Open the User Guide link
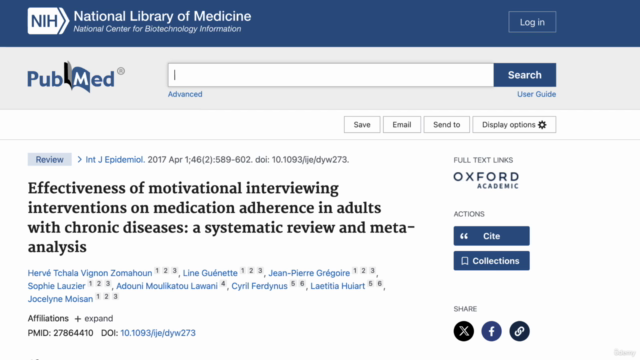The width and height of the screenshot is (640, 360). 536,94
